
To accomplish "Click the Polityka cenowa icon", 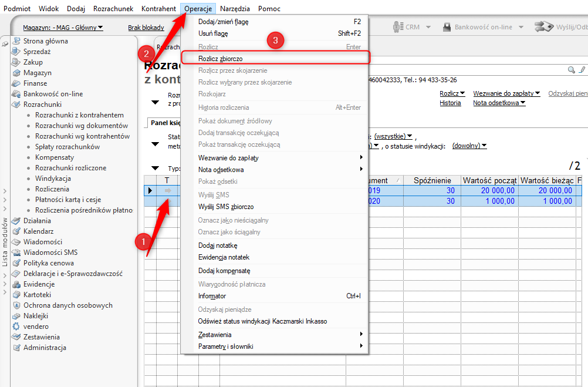I will tap(16, 263).
